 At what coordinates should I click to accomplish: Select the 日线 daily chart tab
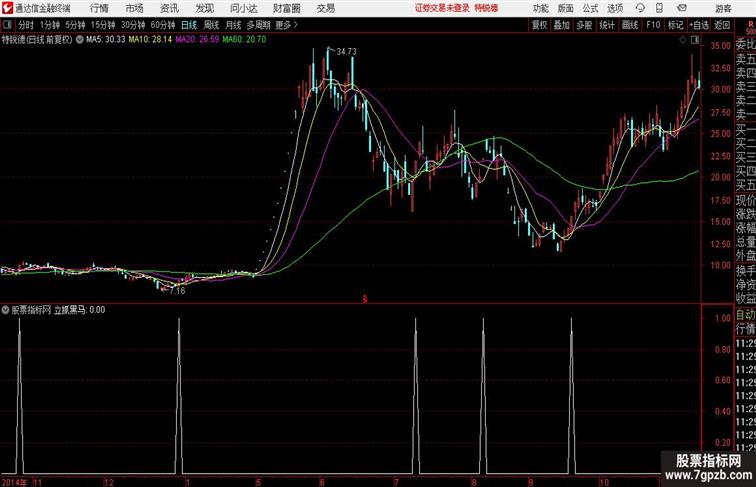pos(189,25)
